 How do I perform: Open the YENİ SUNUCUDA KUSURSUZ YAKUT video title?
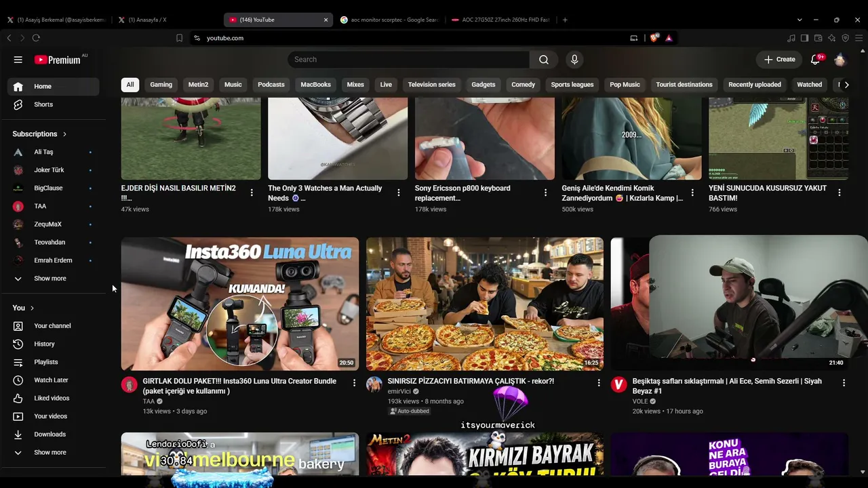coord(768,193)
